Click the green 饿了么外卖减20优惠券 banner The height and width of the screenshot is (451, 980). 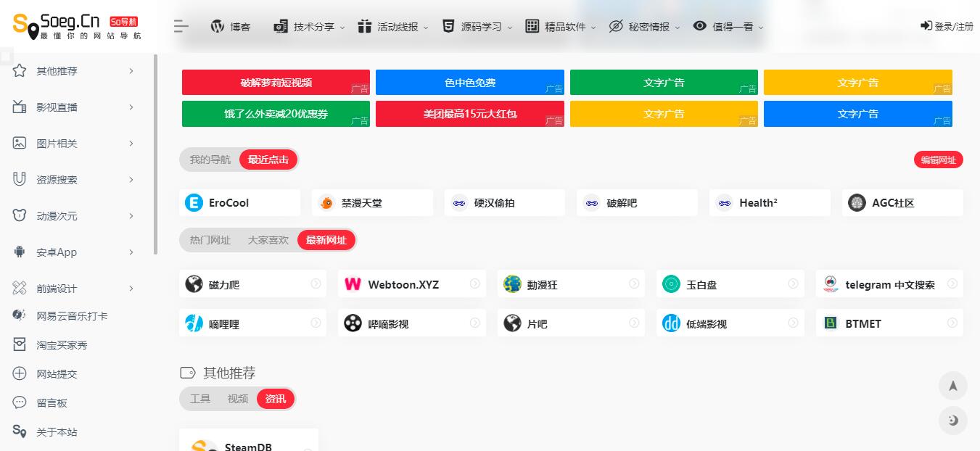(x=276, y=114)
